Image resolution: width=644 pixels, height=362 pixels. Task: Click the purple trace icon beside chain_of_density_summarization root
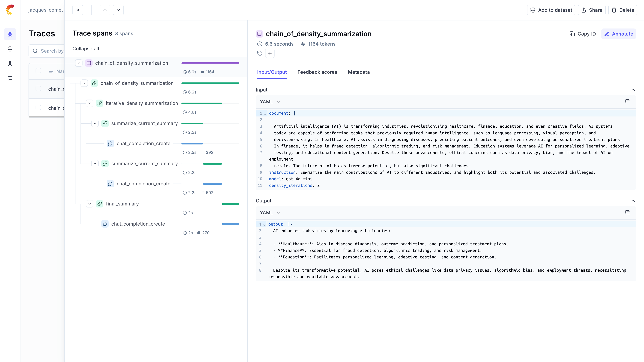tap(89, 63)
